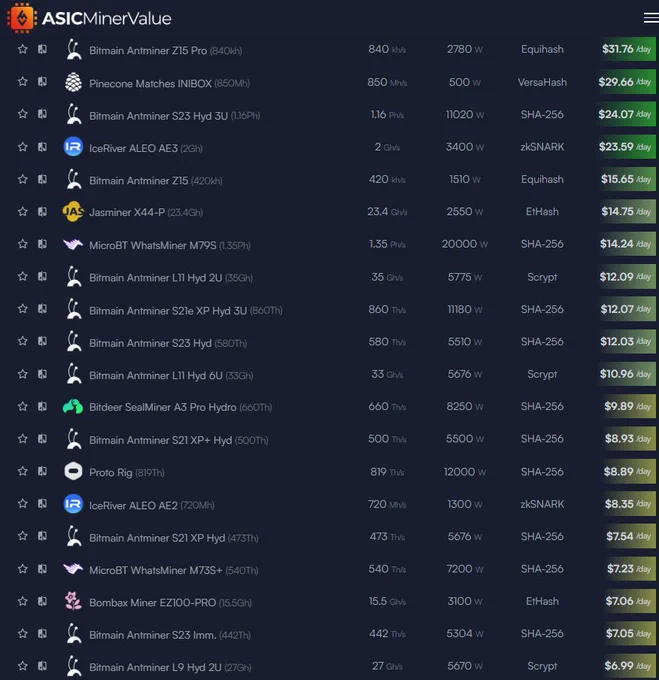The height and width of the screenshot is (680, 659).
Task: Click the 819 Th/s hashrate value
Action: pyautogui.click(x=387, y=472)
